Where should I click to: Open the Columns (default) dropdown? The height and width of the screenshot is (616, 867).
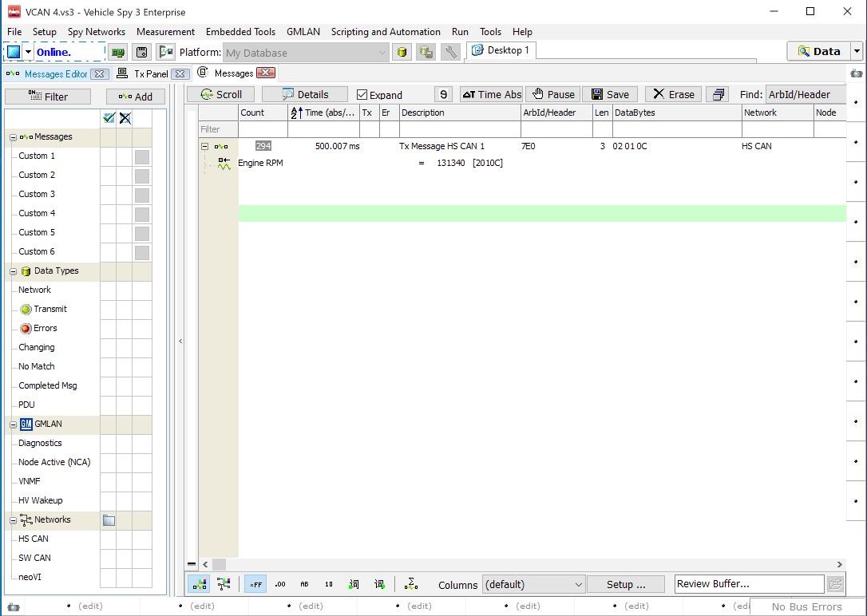532,584
